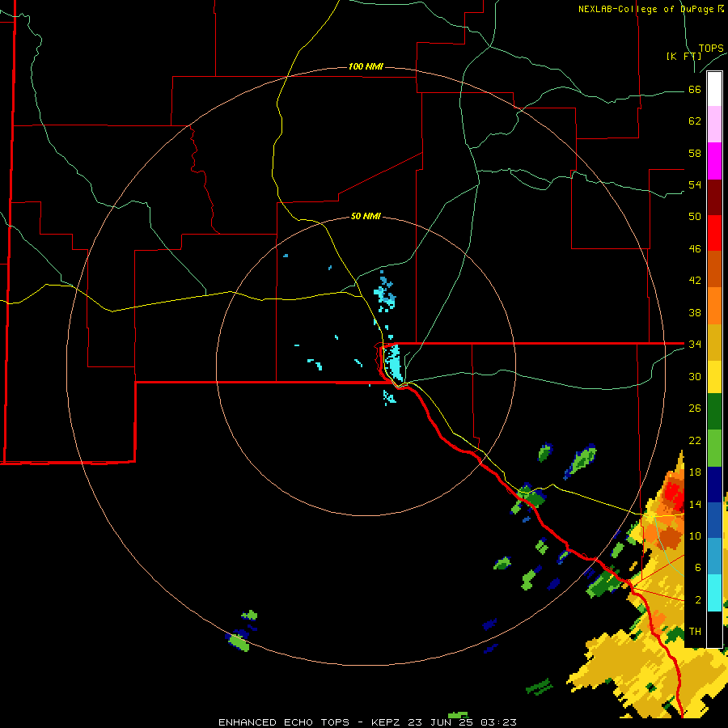Click the "100 NMI" range ring label

pyautogui.click(x=366, y=67)
